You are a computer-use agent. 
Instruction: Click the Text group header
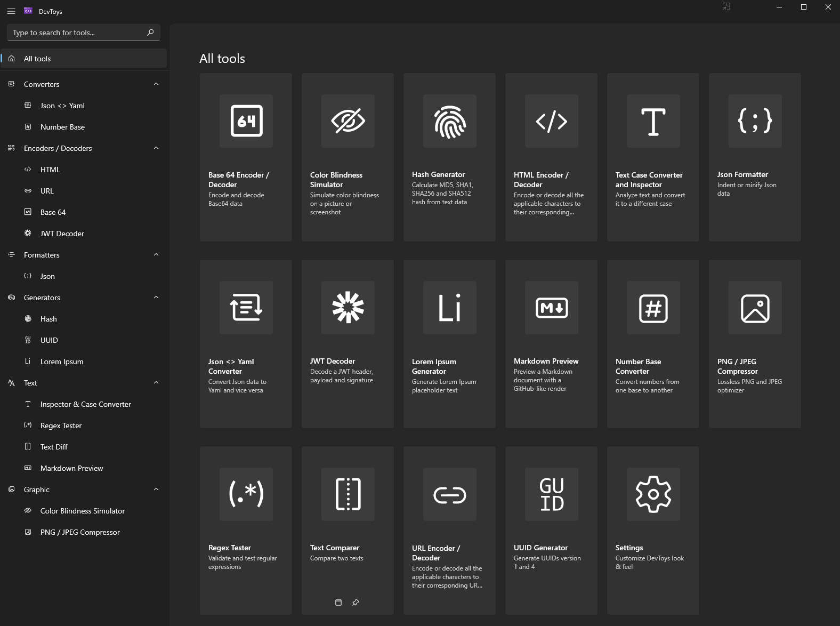pyautogui.click(x=84, y=383)
